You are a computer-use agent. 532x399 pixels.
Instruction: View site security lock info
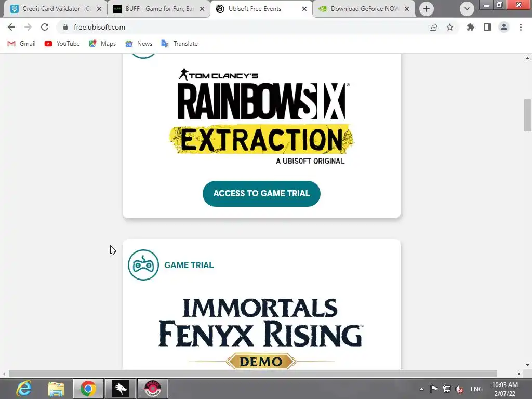pos(65,27)
